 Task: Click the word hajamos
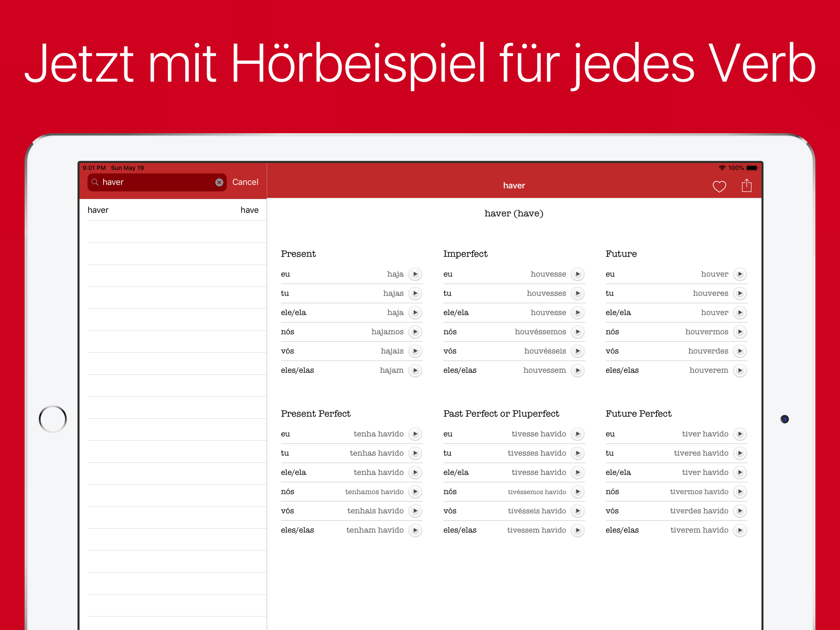point(387,332)
